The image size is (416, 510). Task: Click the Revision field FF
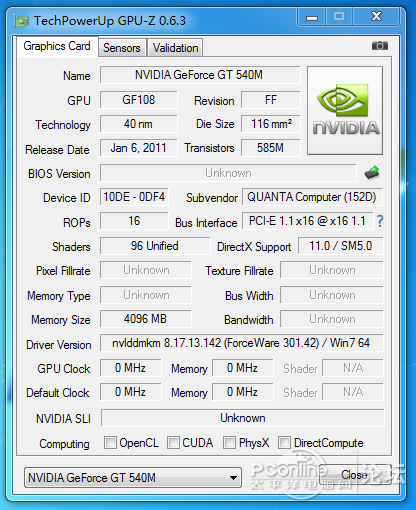270,100
